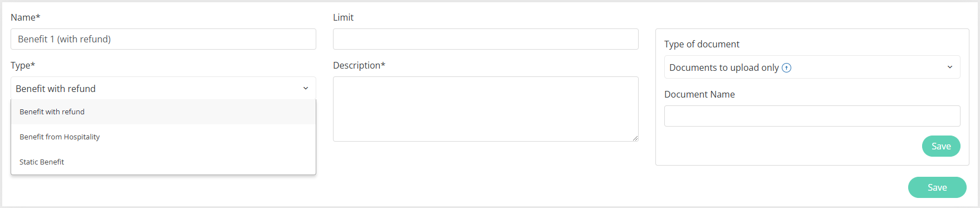The image size is (980, 208).
Task: Click the bottom Save button of the form
Action: [937, 187]
